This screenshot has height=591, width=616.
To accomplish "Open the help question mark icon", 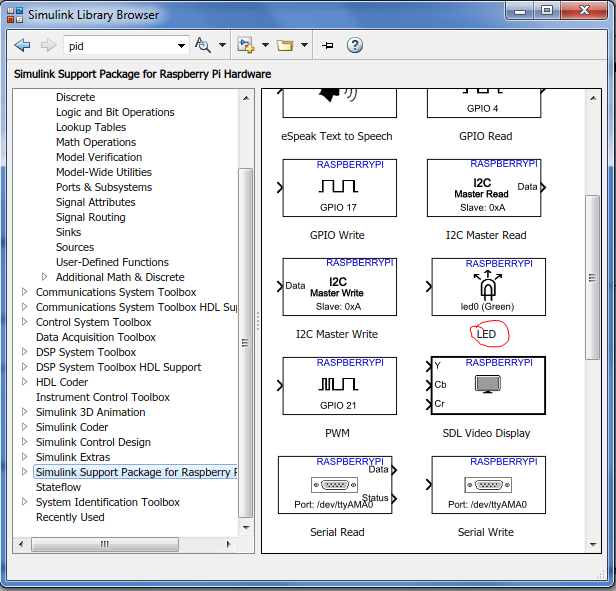I will pyautogui.click(x=354, y=45).
